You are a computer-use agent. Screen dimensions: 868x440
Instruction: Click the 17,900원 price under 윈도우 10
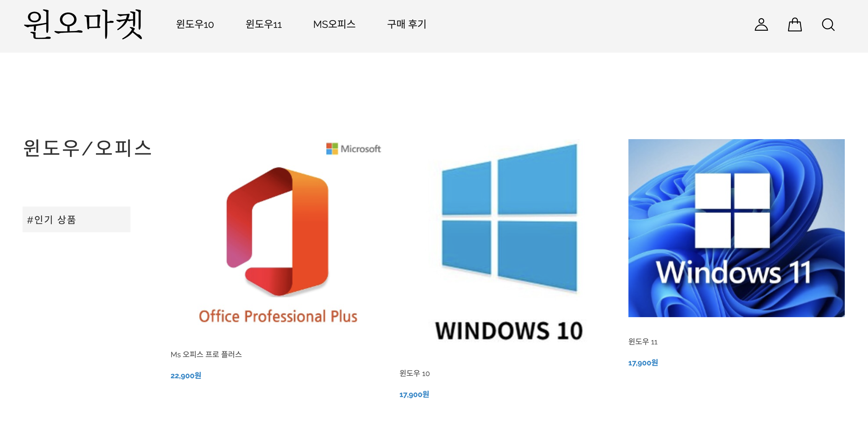click(x=414, y=394)
